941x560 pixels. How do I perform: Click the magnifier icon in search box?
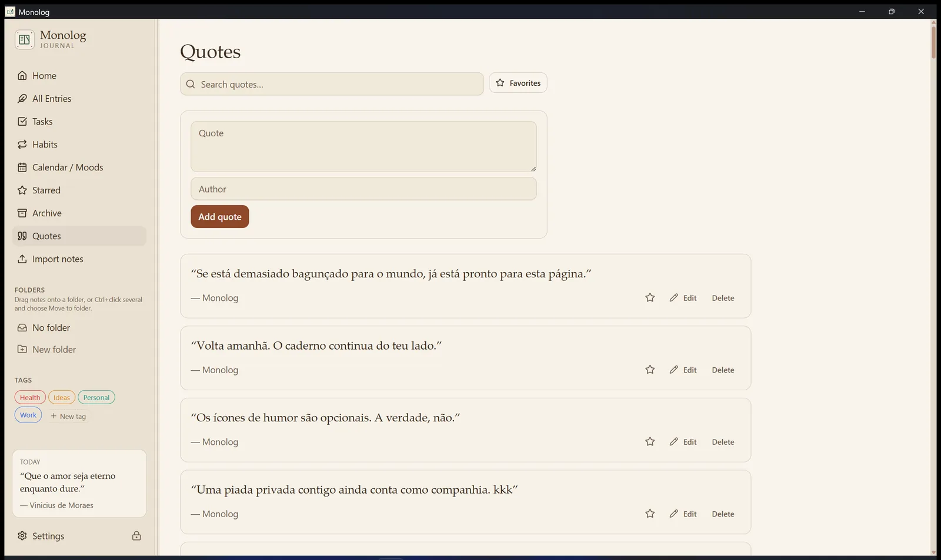tap(191, 84)
